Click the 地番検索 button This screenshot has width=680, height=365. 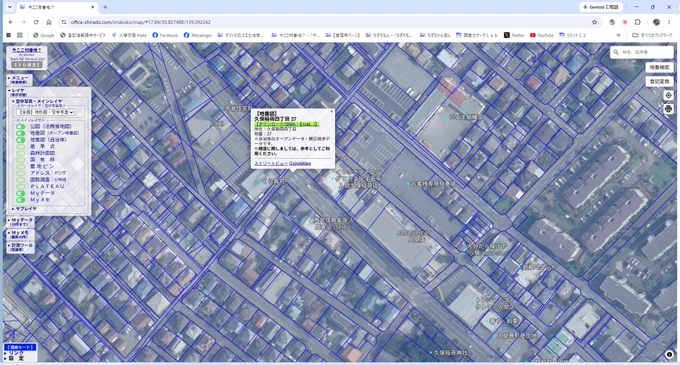click(x=659, y=68)
